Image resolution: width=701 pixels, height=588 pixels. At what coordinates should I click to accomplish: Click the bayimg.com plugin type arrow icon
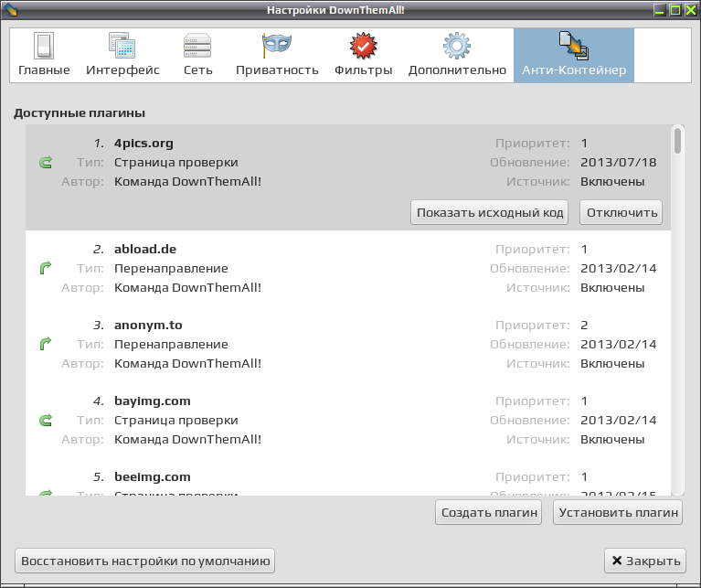click(46, 420)
